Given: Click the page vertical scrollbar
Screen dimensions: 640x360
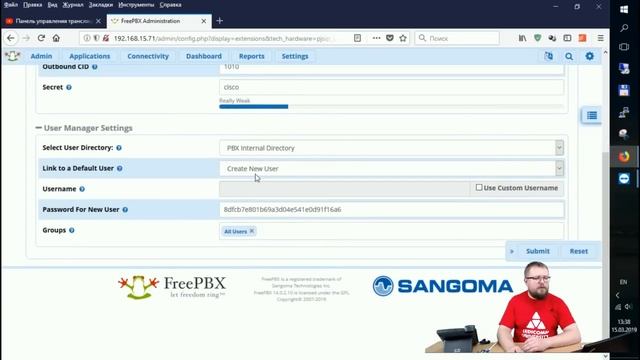Looking at the screenshot, I should (x=605, y=204).
